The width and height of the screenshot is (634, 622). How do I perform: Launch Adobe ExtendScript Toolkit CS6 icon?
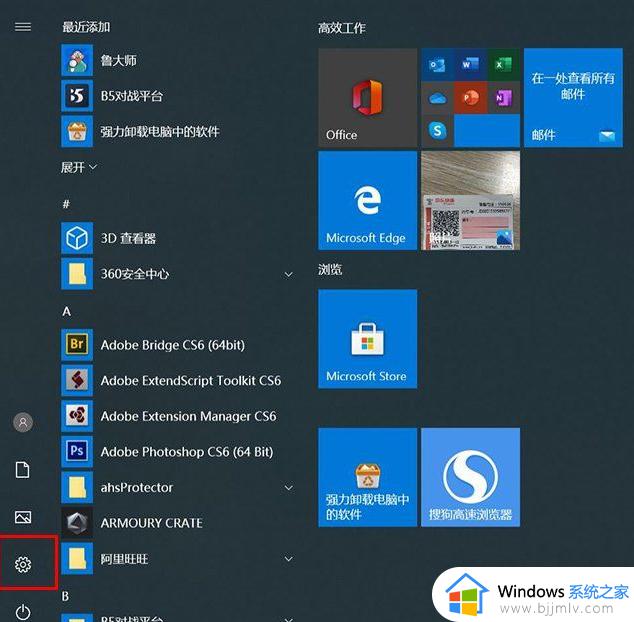tap(77, 380)
